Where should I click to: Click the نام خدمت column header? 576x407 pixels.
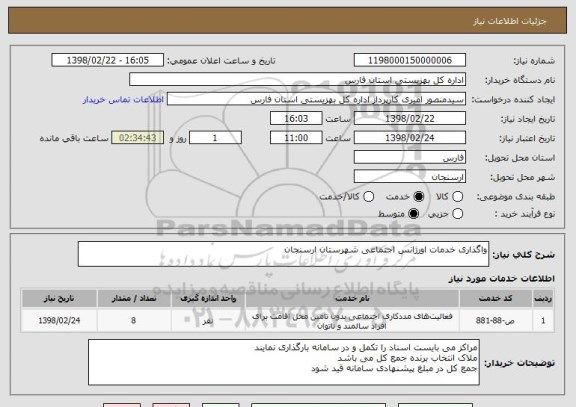(x=352, y=299)
